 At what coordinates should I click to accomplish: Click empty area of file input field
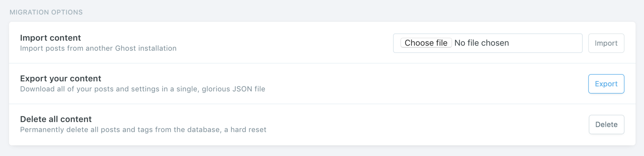545,43
